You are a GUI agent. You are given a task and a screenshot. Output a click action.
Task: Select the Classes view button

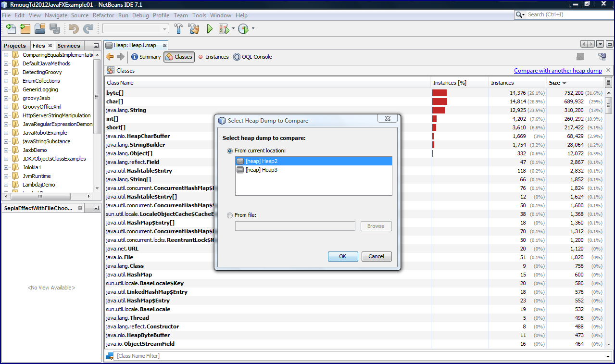(x=179, y=57)
